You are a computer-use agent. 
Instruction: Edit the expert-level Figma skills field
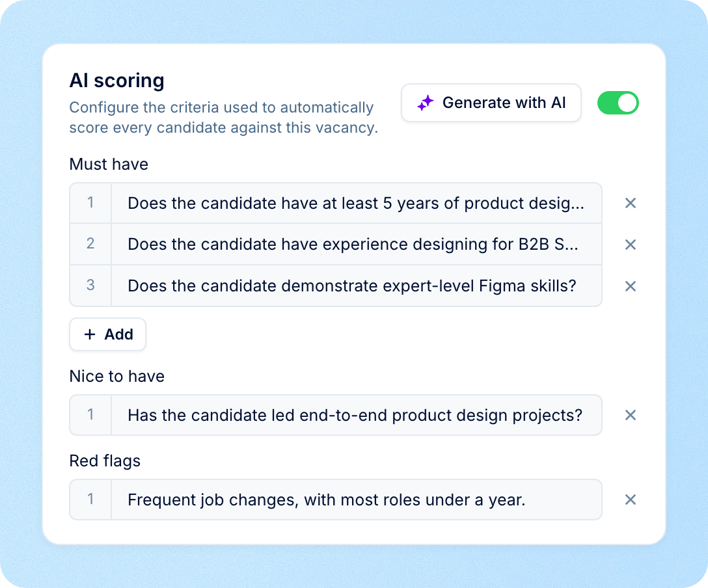click(x=356, y=286)
